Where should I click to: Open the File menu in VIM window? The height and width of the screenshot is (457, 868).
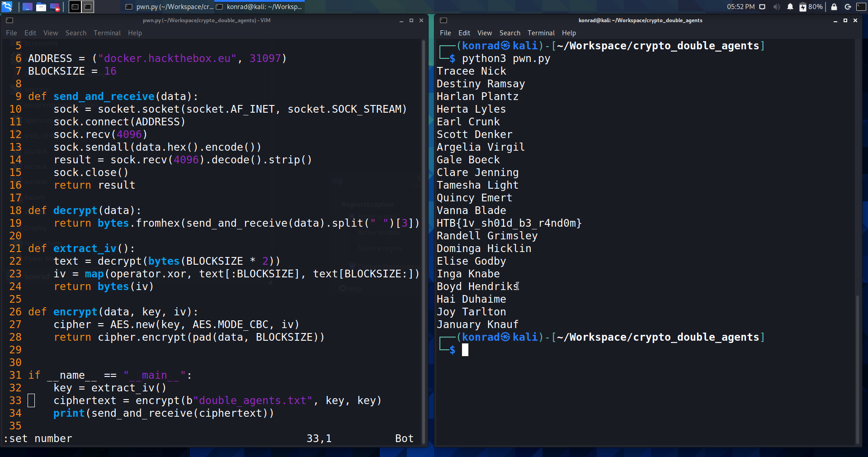coord(11,33)
